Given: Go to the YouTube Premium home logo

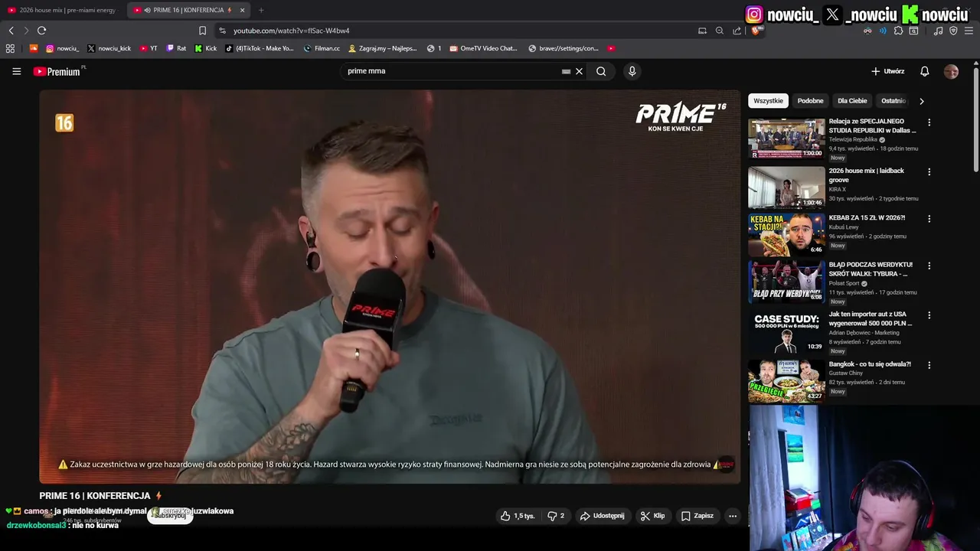Looking at the screenshot, I should (57, 71).
